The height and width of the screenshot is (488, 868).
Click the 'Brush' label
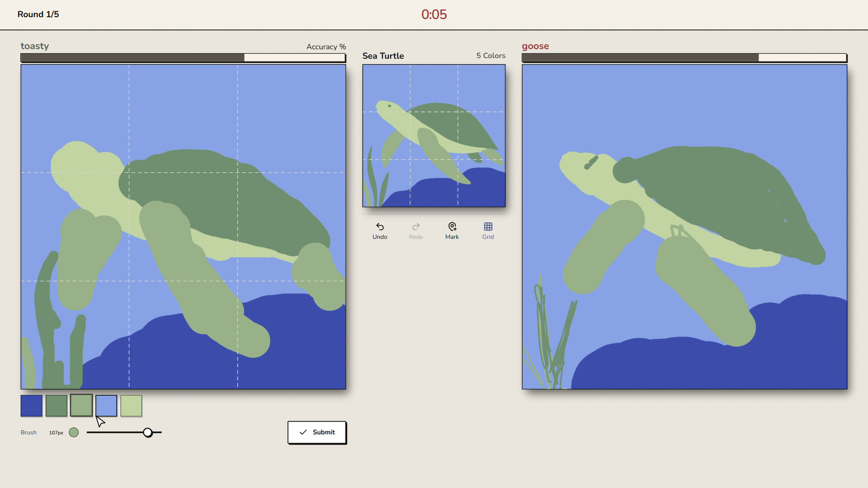click(x=28, y=432)
